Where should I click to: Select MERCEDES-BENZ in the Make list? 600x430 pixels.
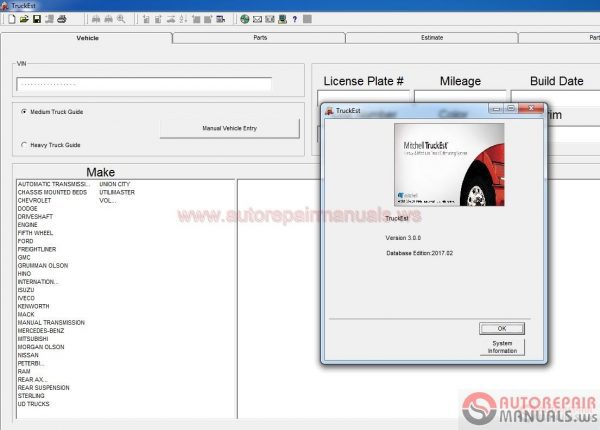[41, 331]
